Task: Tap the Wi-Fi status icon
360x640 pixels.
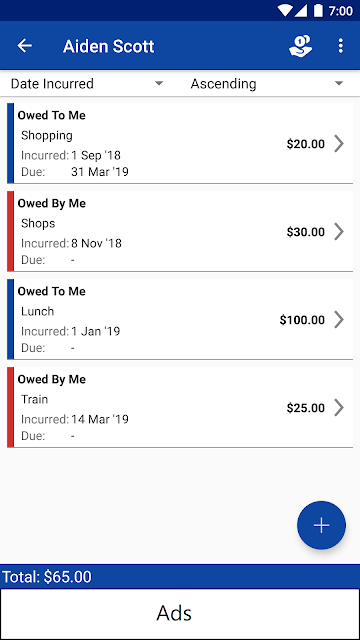Action: (285, 11)
